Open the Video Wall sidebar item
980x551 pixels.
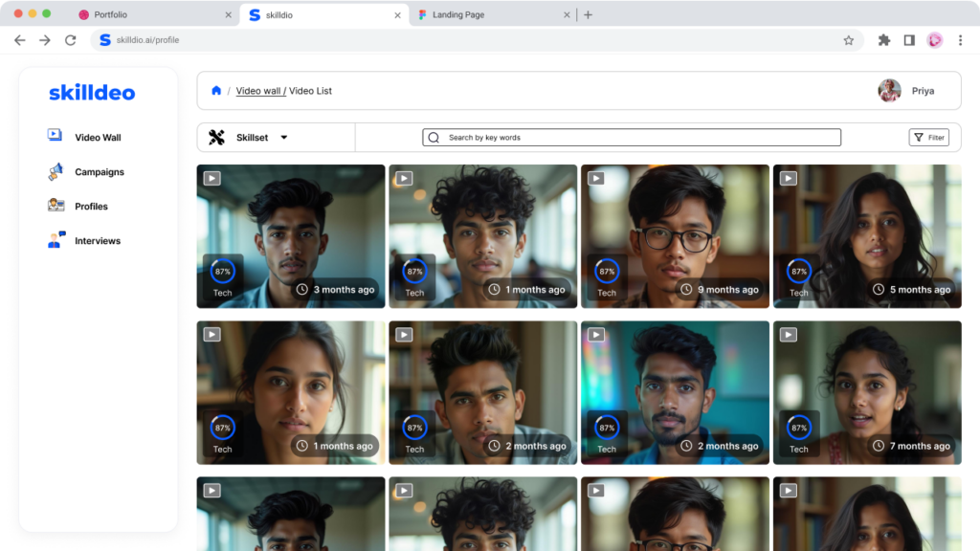85,137
